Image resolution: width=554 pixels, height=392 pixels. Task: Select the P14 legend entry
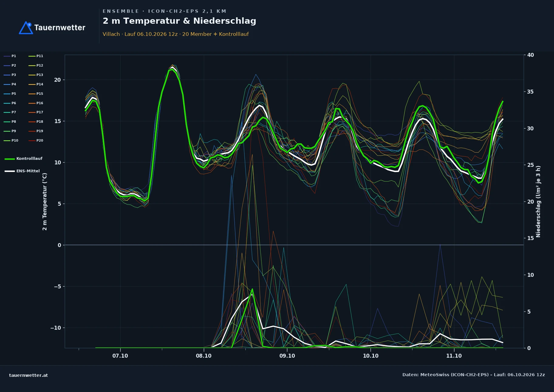[x=36, y=84]
